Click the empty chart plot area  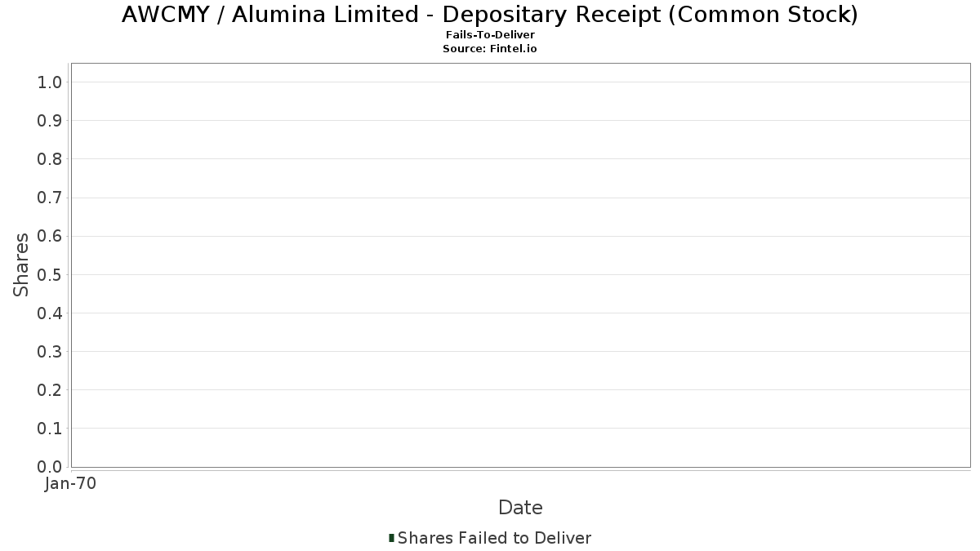point(520,264)
